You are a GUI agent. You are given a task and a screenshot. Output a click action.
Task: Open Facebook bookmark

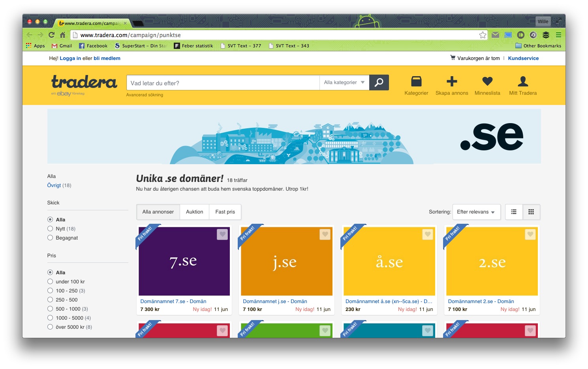[93, 46]
